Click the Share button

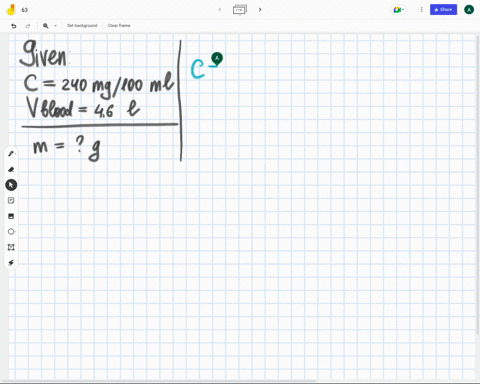click(x=443, y=10)
